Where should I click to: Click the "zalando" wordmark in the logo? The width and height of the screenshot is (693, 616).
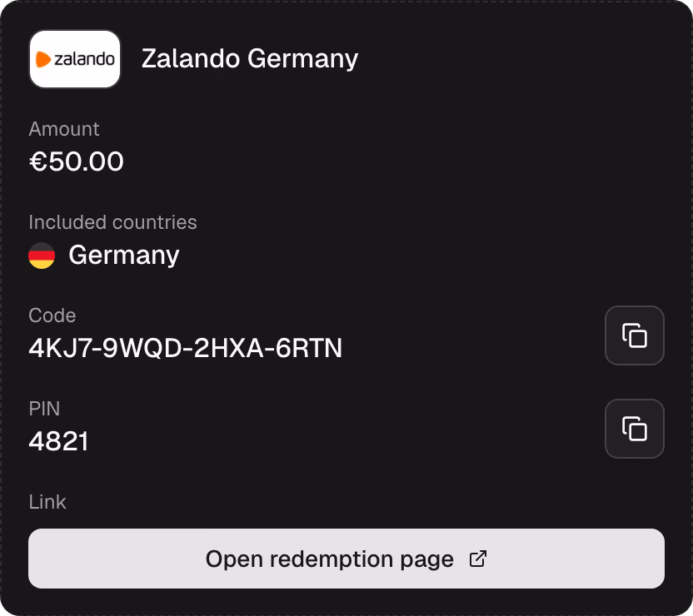84,59
